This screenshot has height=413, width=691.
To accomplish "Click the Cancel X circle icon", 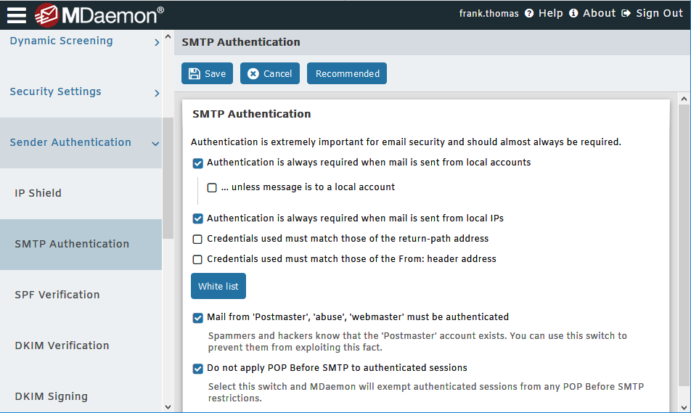I will click(253, 74).
